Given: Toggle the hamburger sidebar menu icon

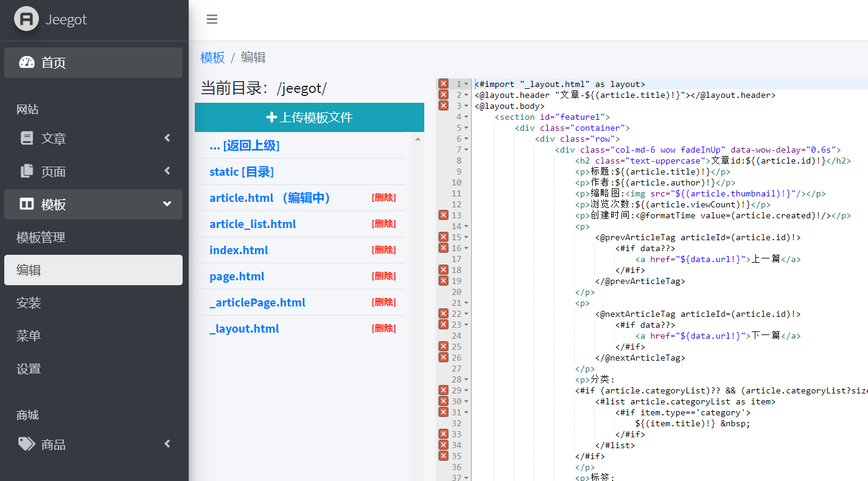Looking at the screenshot, I should point(212,19).
